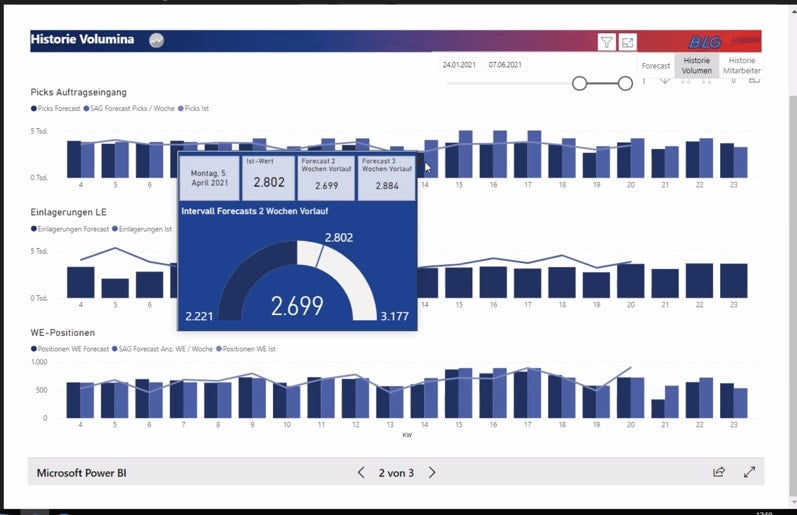Open the share icon in Power BI footer
The image size is (797, 515).
pyautogui.click(x=719, y=472)
